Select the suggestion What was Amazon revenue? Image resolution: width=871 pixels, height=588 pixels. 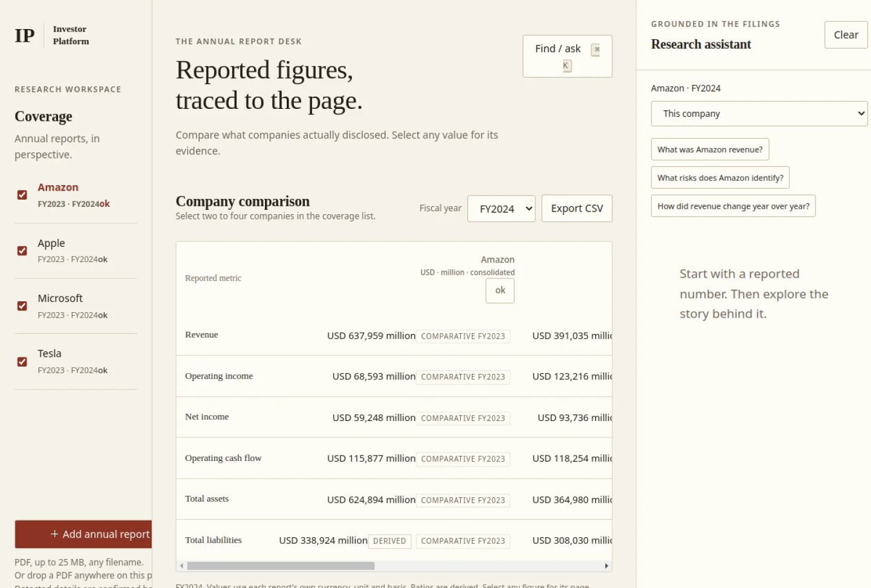(x=710, y=149)
